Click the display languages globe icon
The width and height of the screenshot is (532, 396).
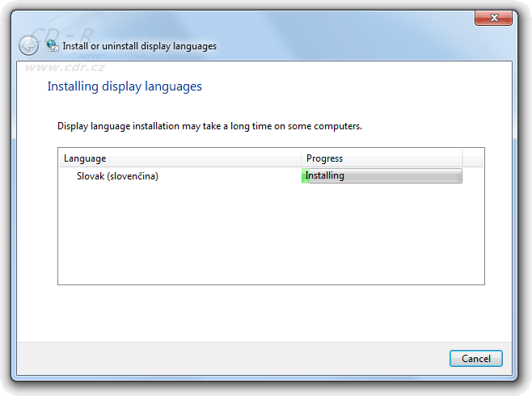53,46
